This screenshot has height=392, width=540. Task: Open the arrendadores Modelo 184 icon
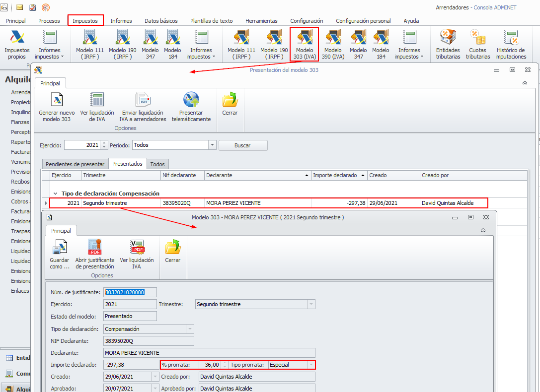381,45
